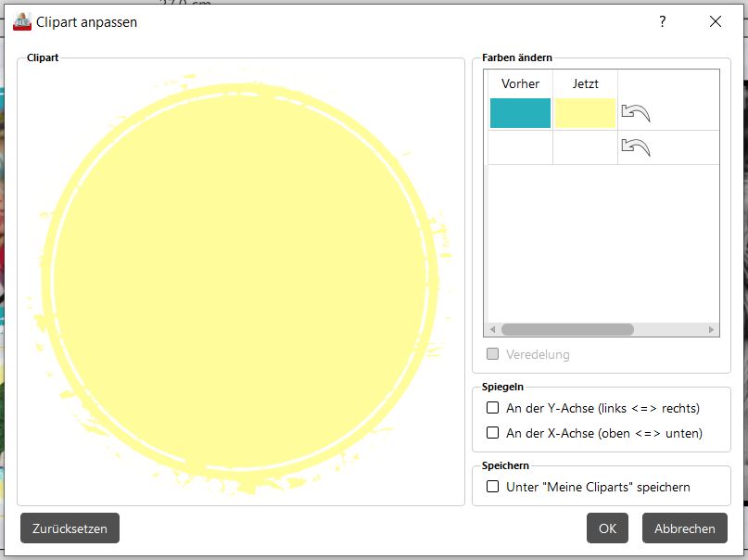The image size is (748, 560).
Task: Check Unter "Meine Cliparts" speichern
Action: (x=493, y=487)
